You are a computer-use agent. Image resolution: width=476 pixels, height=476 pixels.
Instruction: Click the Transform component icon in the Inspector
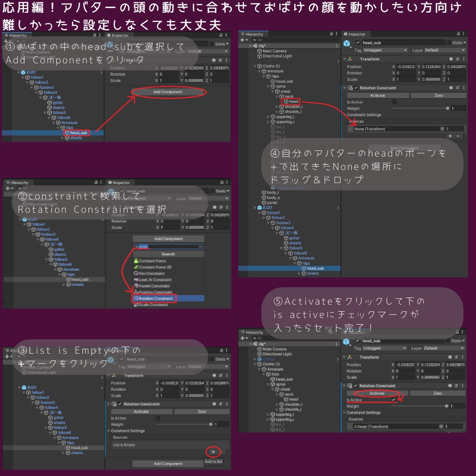tap(351, 59)
